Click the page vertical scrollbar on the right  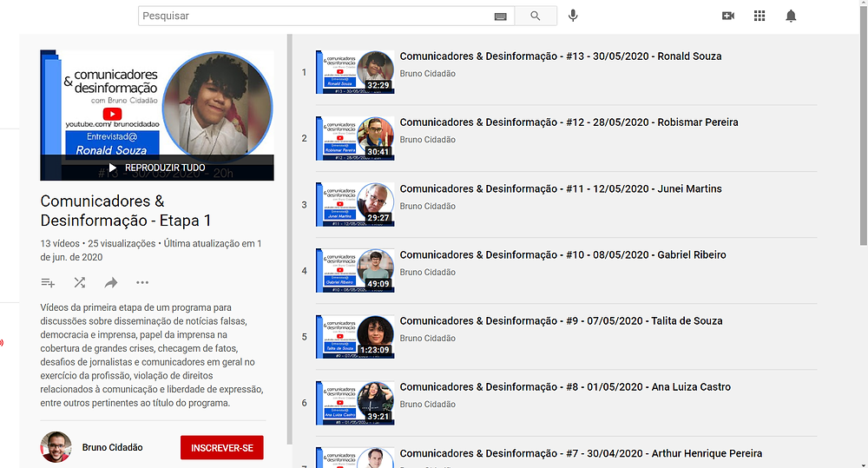pyautogui.click(x=864, y=125)
